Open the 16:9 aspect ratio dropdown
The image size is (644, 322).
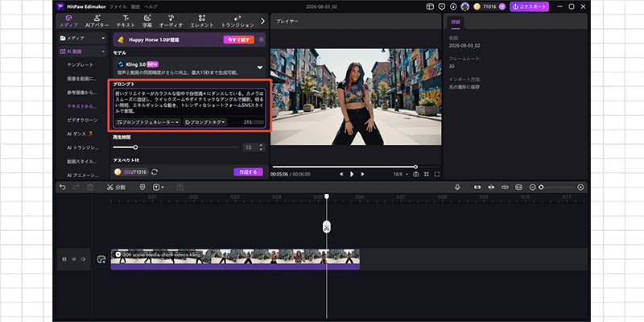pyautogui.click(x=400, y=174)
